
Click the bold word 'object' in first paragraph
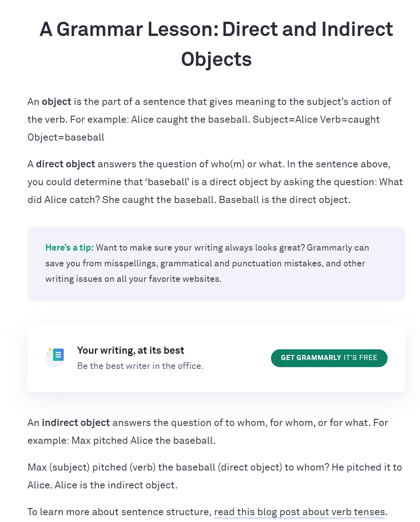(x=57, y=102)
